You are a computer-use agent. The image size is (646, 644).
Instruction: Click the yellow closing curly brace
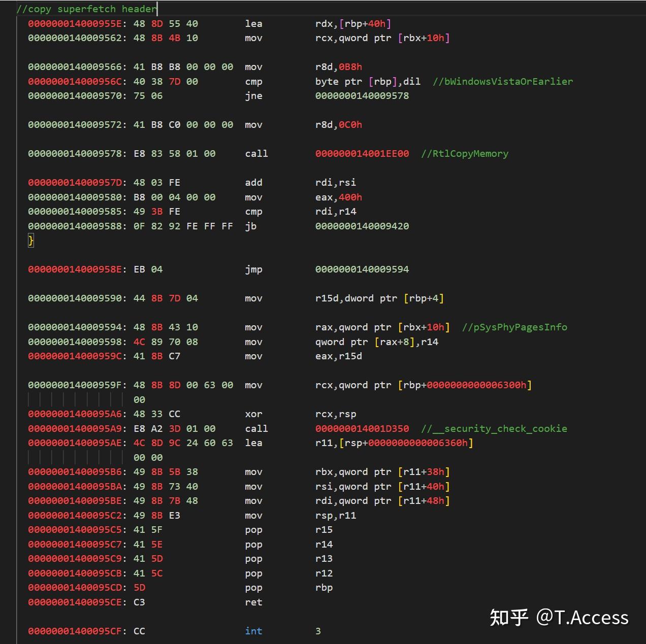pyautogui.click(x=31, y=241)
